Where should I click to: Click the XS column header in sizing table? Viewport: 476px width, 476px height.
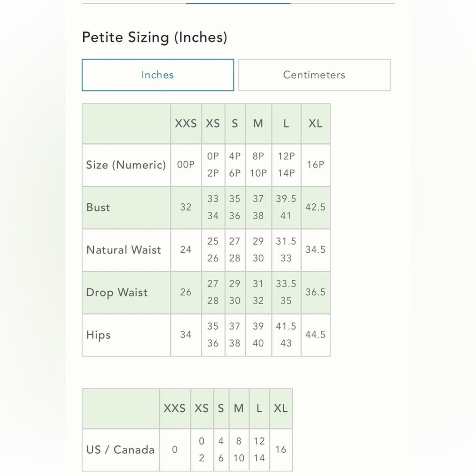213,124
